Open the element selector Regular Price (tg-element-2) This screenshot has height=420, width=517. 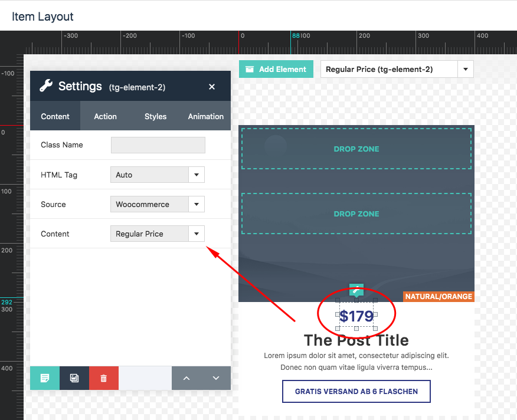tap(397, 69)
